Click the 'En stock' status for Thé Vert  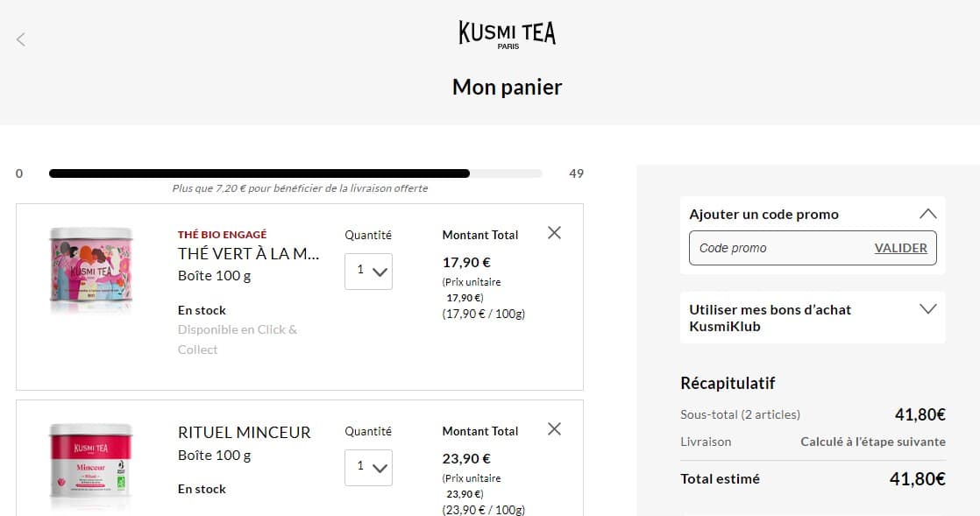tap(202, 310)
